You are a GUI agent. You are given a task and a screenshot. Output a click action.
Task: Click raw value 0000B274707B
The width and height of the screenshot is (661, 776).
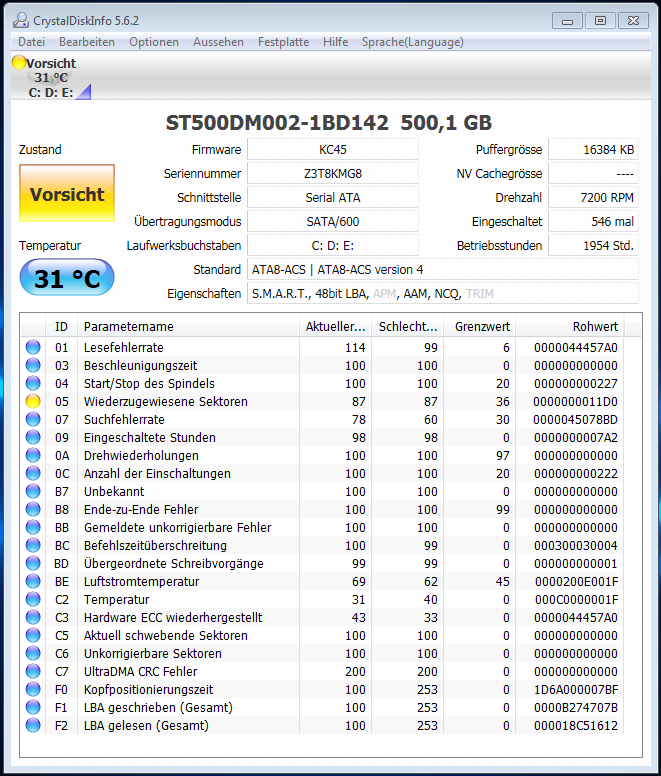(576, 707)
